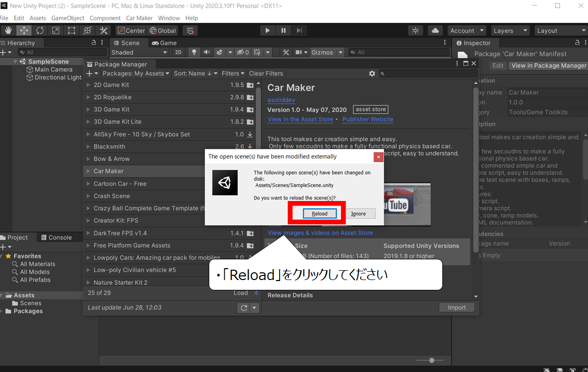Click the Reload button
588x372 pixels.
[x=319, y=214]
